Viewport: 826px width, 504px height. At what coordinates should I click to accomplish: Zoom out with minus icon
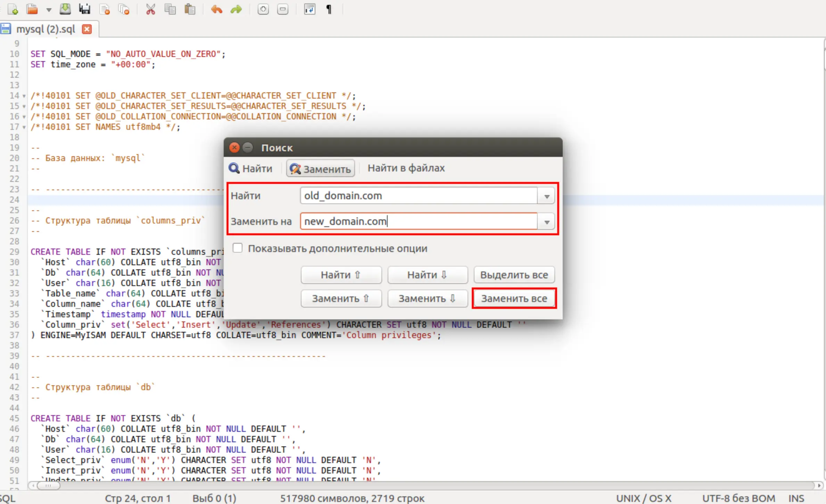point(283,9)
